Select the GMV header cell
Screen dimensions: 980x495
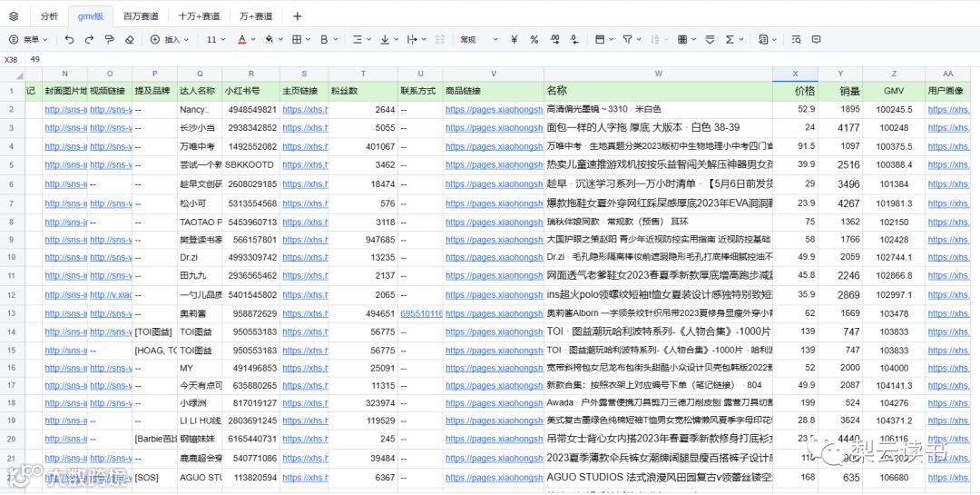894,92
